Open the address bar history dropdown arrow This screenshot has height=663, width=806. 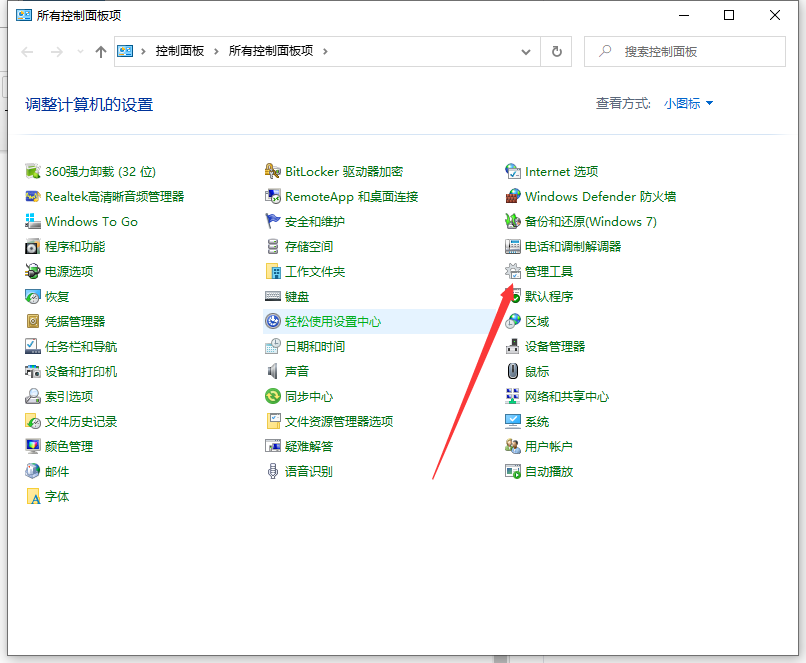tap(527, 51)
